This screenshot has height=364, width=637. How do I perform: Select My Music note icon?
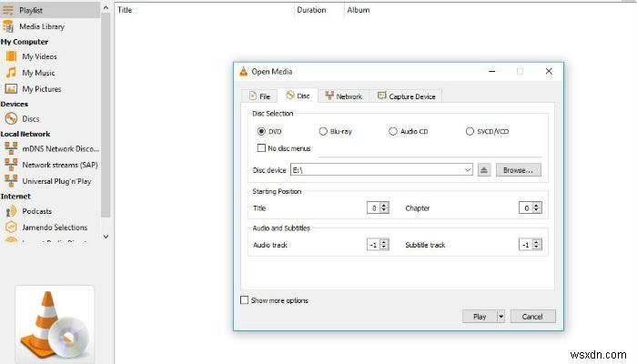[x=11, y=72]
